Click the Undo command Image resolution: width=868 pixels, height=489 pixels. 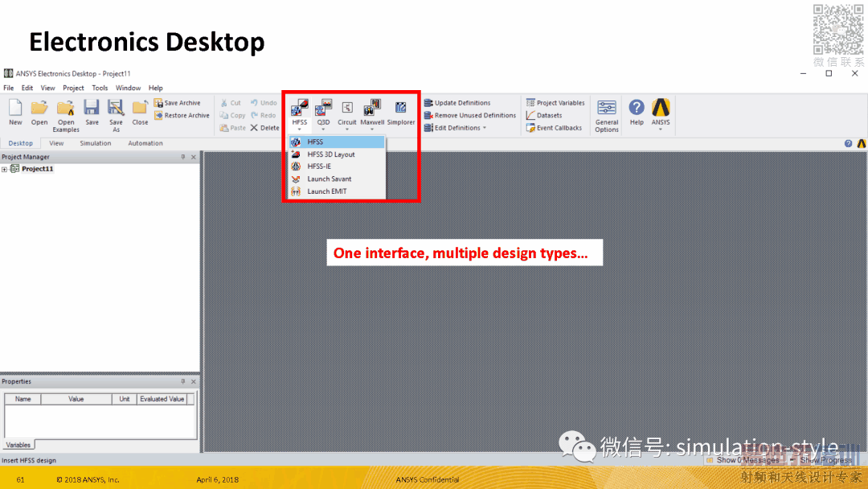[264, 103]
